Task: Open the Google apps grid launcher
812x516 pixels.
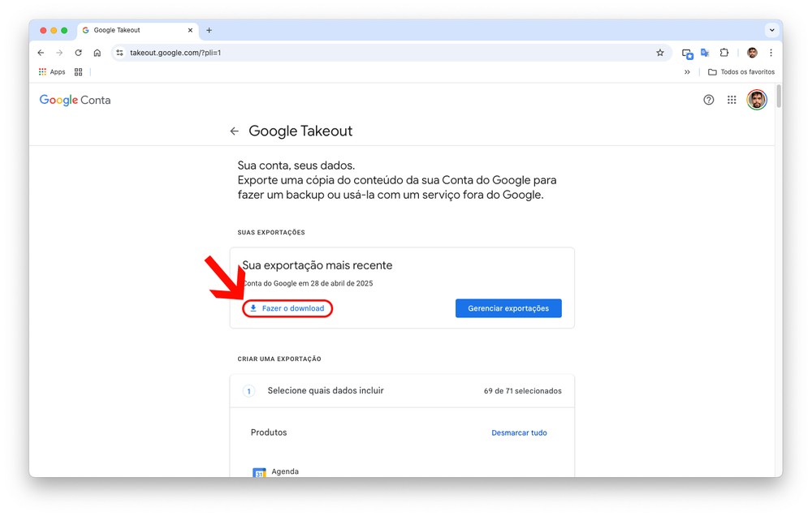Action: tap(732, 100)
